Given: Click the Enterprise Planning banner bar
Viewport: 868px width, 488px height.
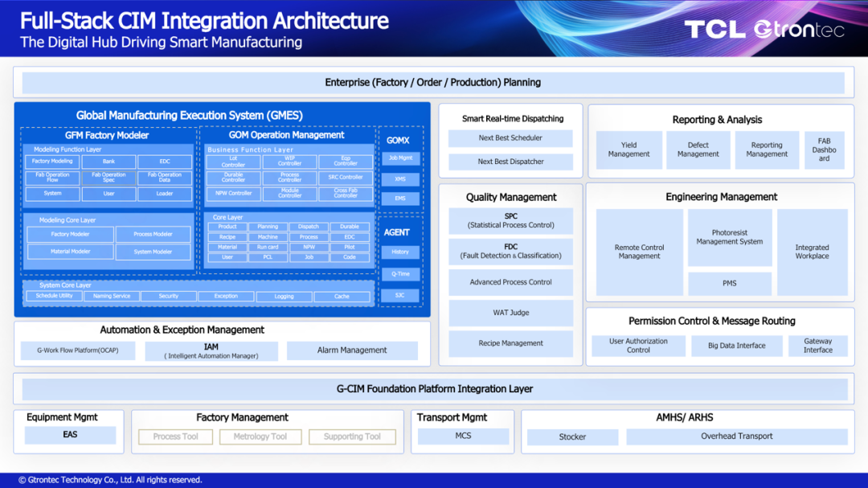Looking at the screenshot, I should pos(433,83).
